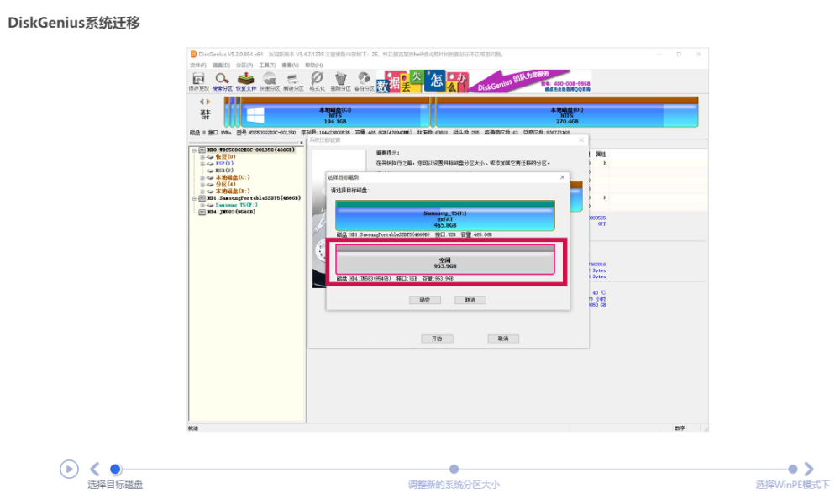The width and height of the screenshot is (840, 504).
Task: Click the Quick Partition (快速分区) toolbar icon
Action: (x=270, y=81)
